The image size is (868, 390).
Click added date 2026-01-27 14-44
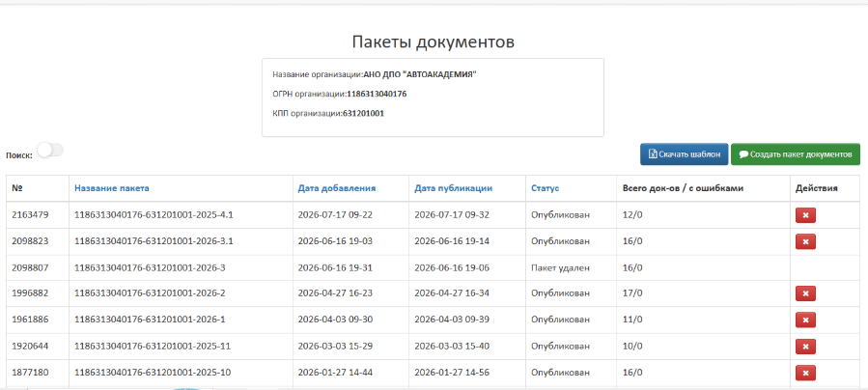335,373
